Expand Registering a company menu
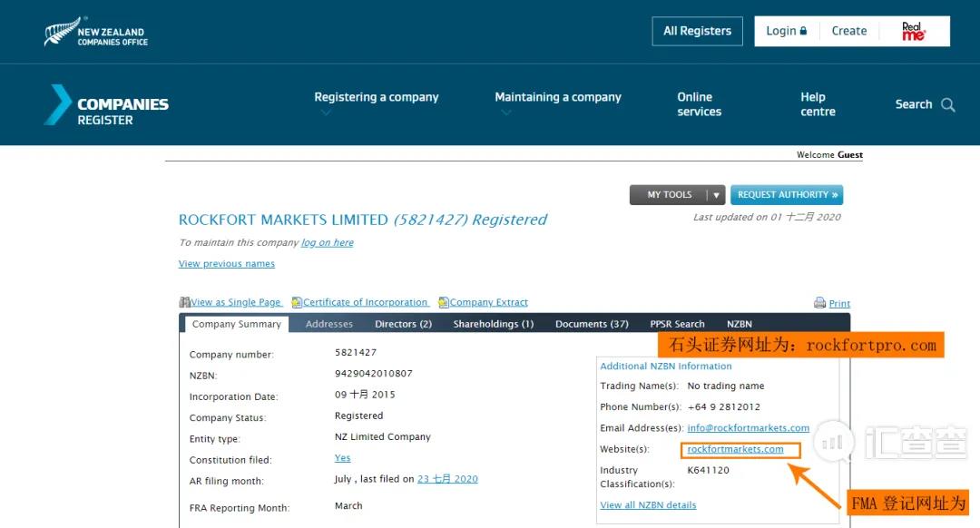This screenshot has width=980, height=528. point(377,97)
